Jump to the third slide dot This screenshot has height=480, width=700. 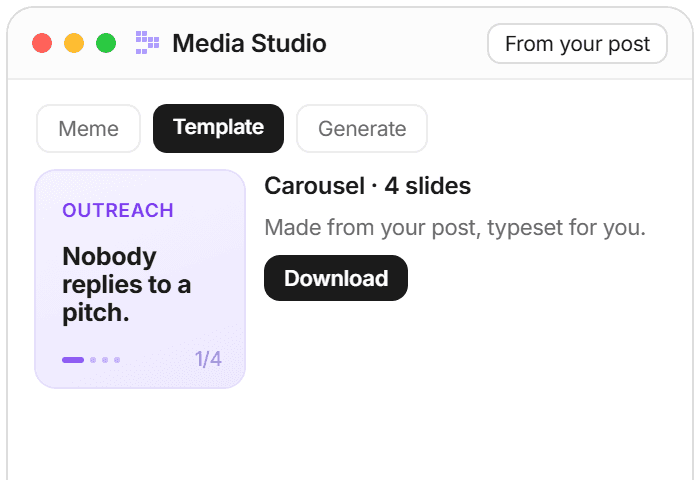point(105,360)
